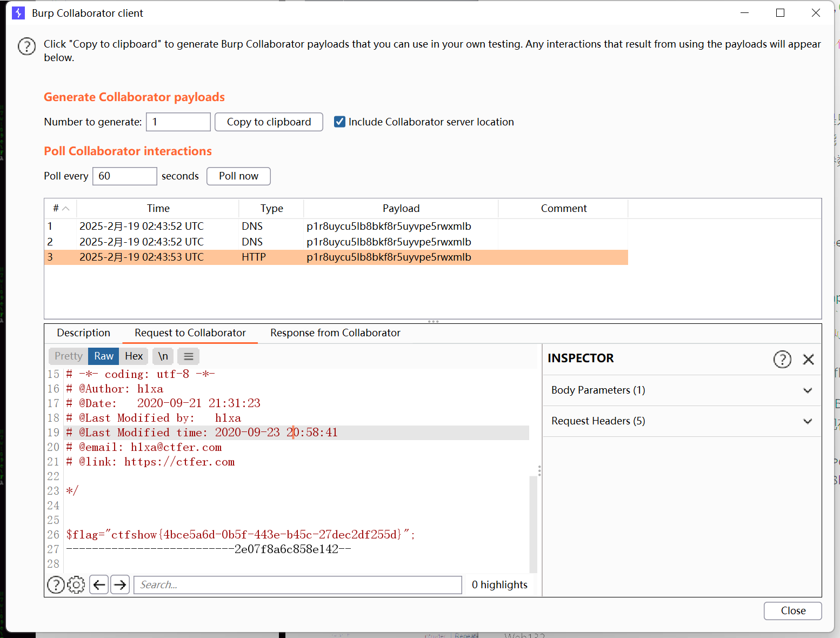Switch to the Description tab
This screenshot has width=840, height=638.
(83, 333)
